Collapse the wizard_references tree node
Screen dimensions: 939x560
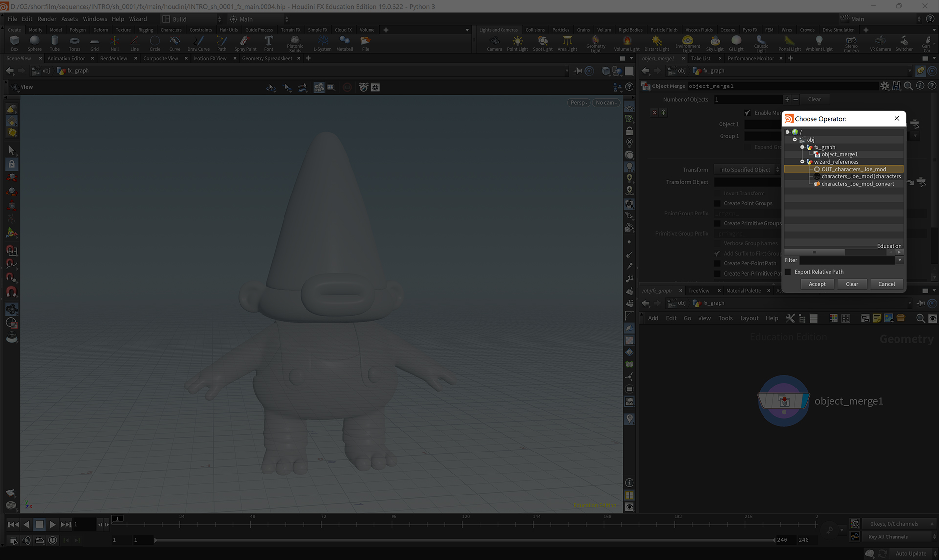click(x=802, y=161)
